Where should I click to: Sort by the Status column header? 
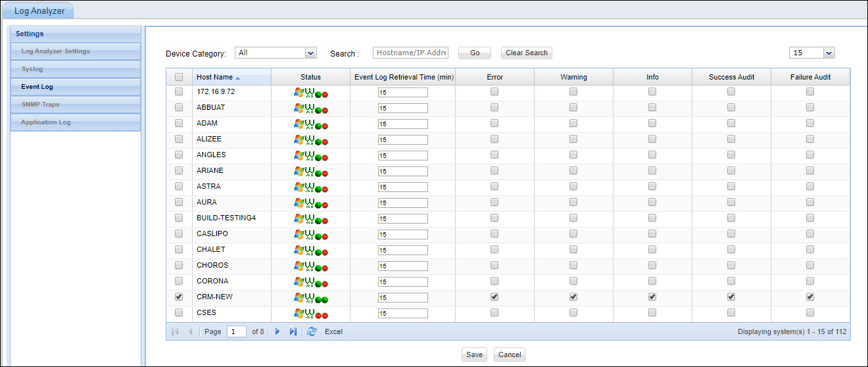pyautogui.click(x=310, y=77)
